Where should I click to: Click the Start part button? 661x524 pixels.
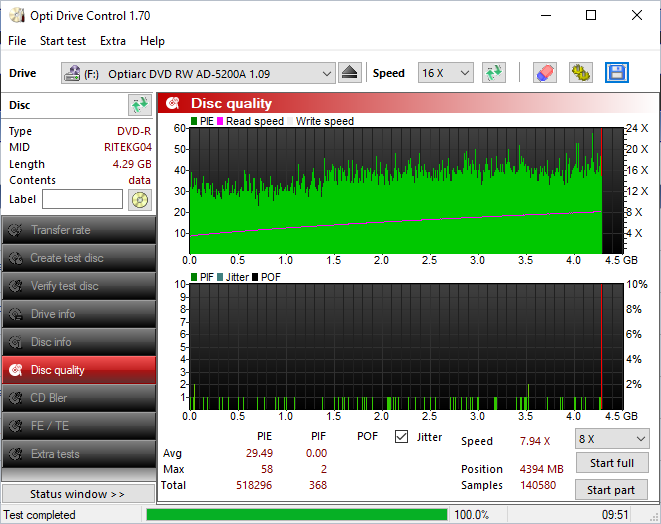[x=611, y=490]
